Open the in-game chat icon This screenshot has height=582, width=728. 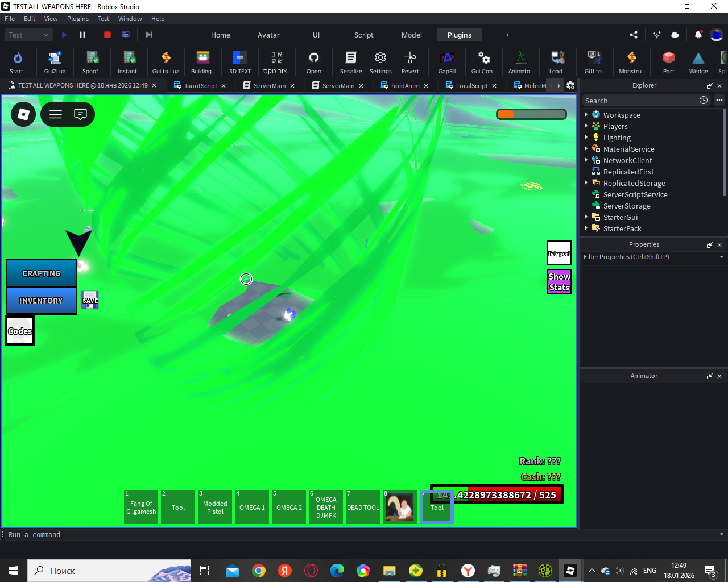(x=81, y=114)
